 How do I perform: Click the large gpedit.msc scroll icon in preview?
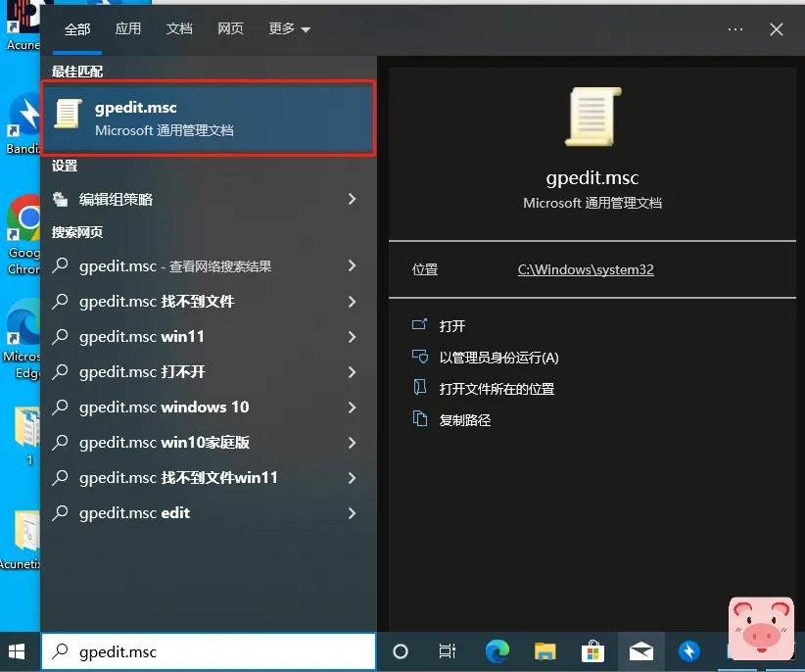tap(592, 117)
